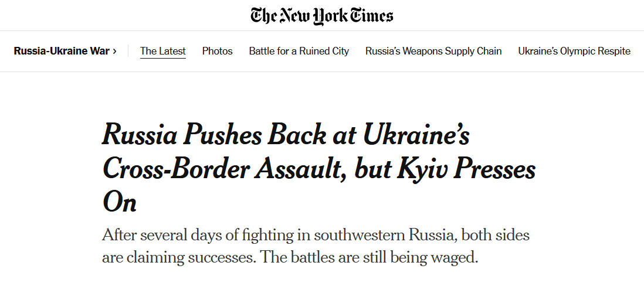Click the "After several days" summary line
644x286 pixels.
click(316, 236)
